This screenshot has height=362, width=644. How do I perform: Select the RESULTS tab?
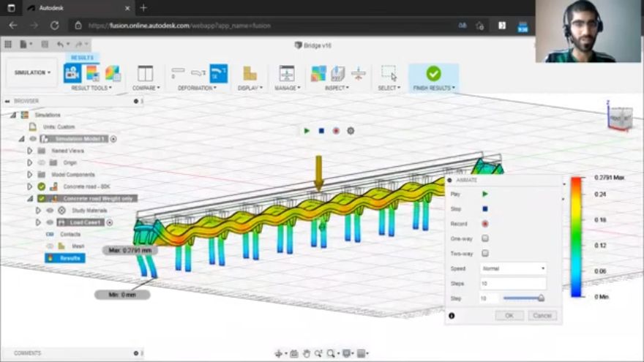click(x=82, y=58)
